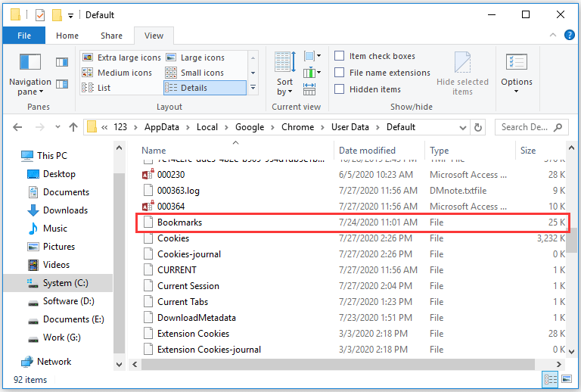Select the Extension Cookies-journal file
581x392 pixels.
(x=352, y=350)
